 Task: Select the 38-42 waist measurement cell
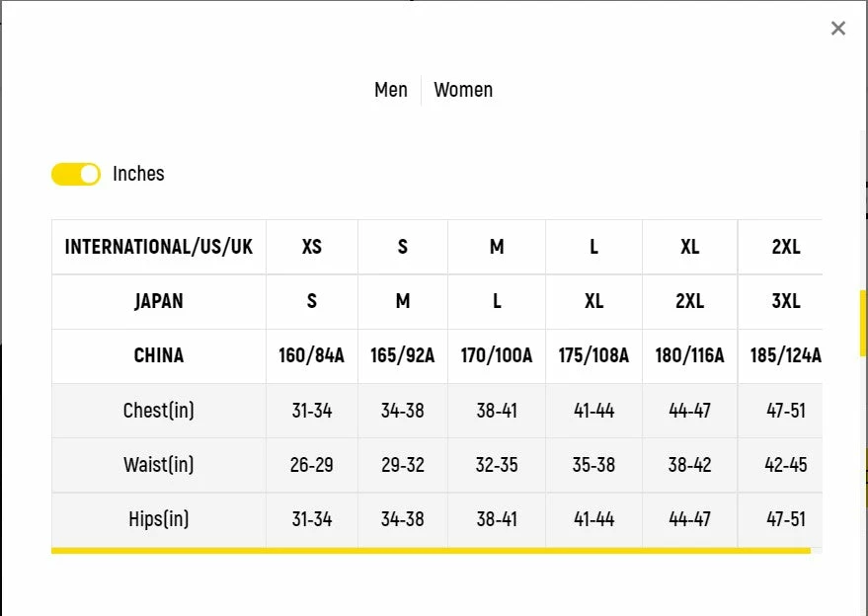tap(689, 465)
